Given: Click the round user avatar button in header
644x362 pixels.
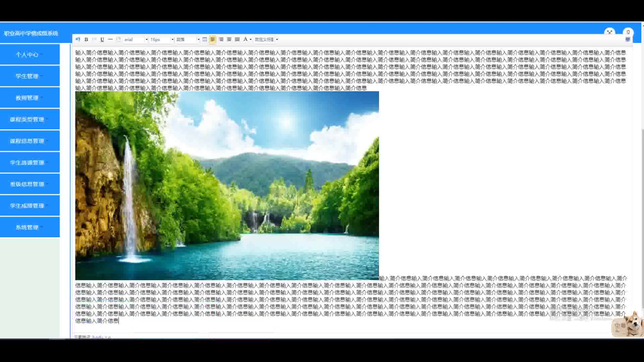Looking at the screenshot, I should pyautogui.click(x=628, y=33).
